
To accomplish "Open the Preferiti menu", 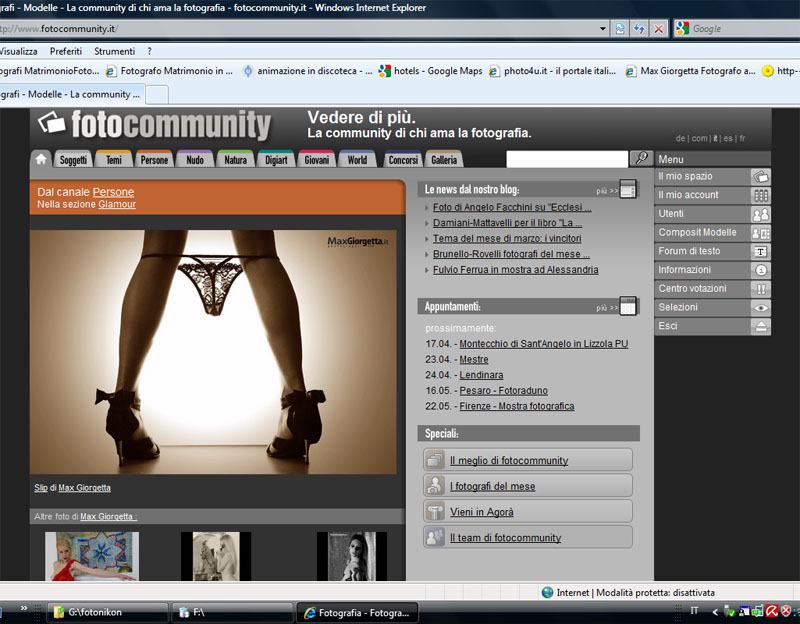I will pyautogui.click(x=66, y=51).
